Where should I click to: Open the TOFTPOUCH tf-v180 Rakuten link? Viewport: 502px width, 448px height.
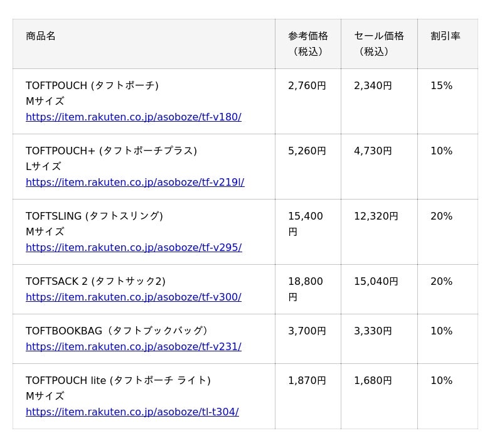(x=134, y=117)
